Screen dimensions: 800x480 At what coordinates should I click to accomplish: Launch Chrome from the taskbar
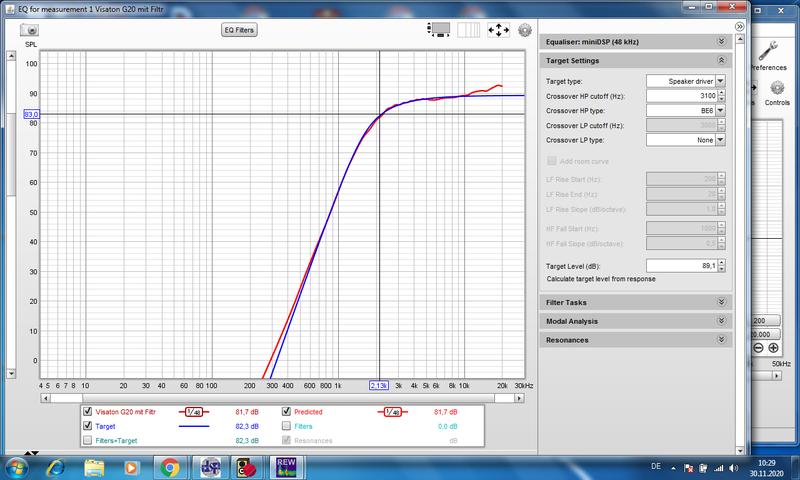(x=168, y=466)
